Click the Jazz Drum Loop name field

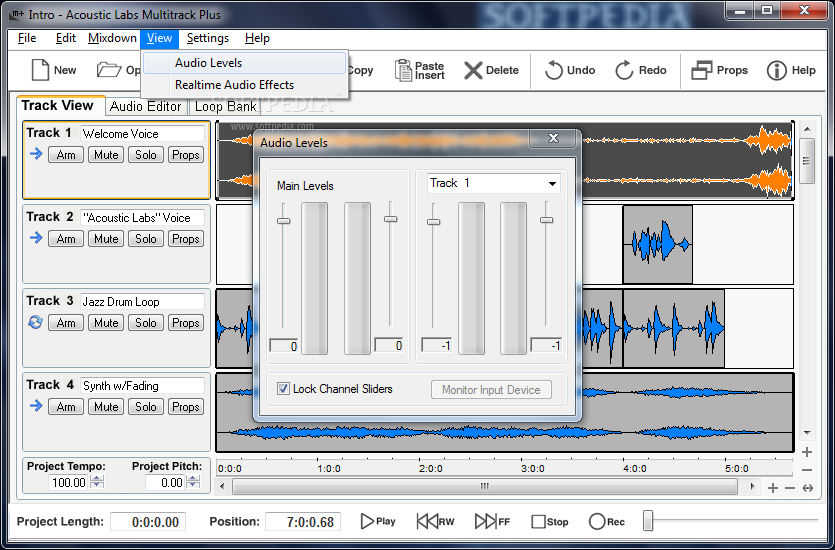[x=142, y=302]
